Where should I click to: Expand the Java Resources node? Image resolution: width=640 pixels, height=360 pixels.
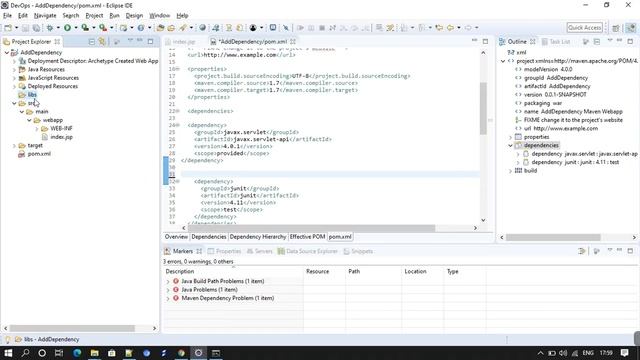pos(14,70)
